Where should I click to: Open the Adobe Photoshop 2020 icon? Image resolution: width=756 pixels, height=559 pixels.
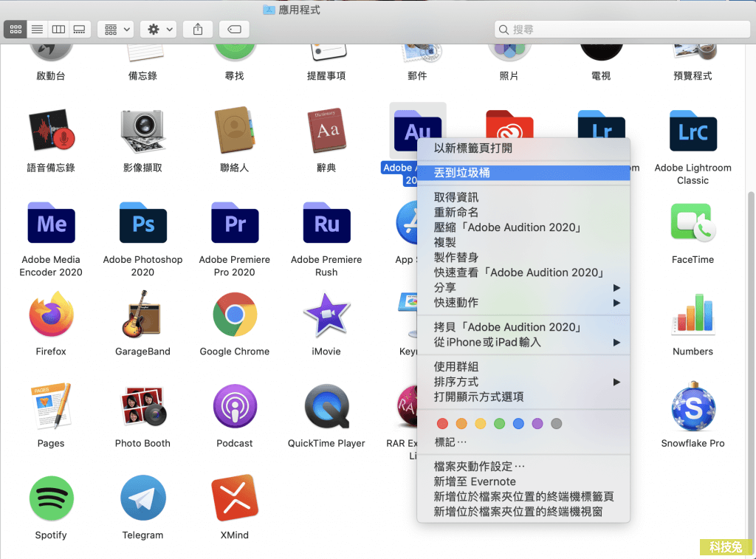pyautogui.click(x=142, y=224)
